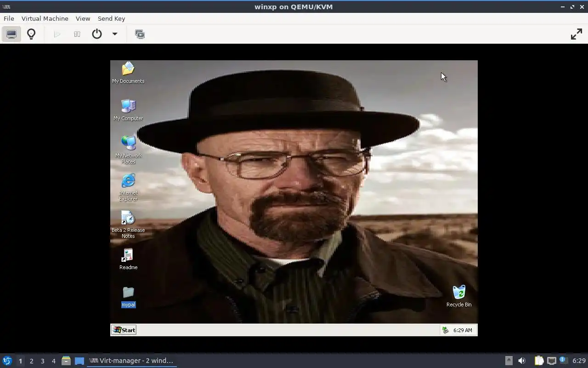Select the Internet Explorer desktop icon
Screen dimensions: 588x368
(128, 188)
